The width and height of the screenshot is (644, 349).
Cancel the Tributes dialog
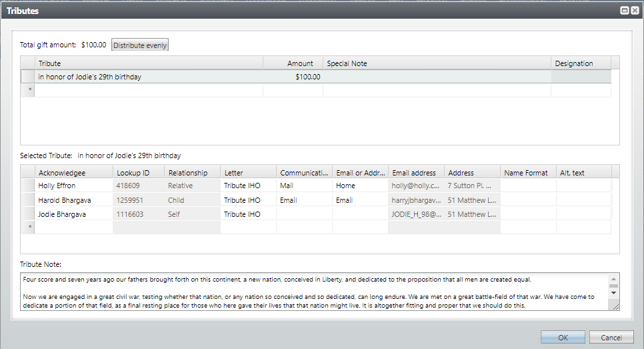(x=611, y=338)
